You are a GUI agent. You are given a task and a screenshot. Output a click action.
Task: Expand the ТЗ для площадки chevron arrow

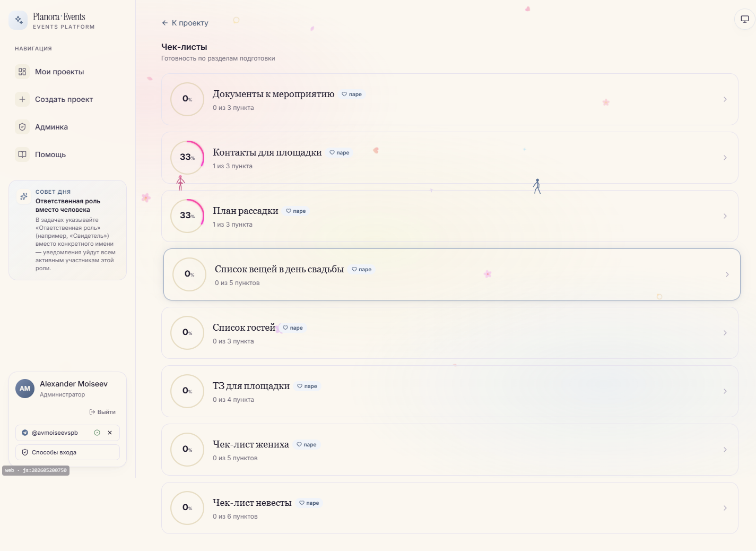(x=725, y=391)
